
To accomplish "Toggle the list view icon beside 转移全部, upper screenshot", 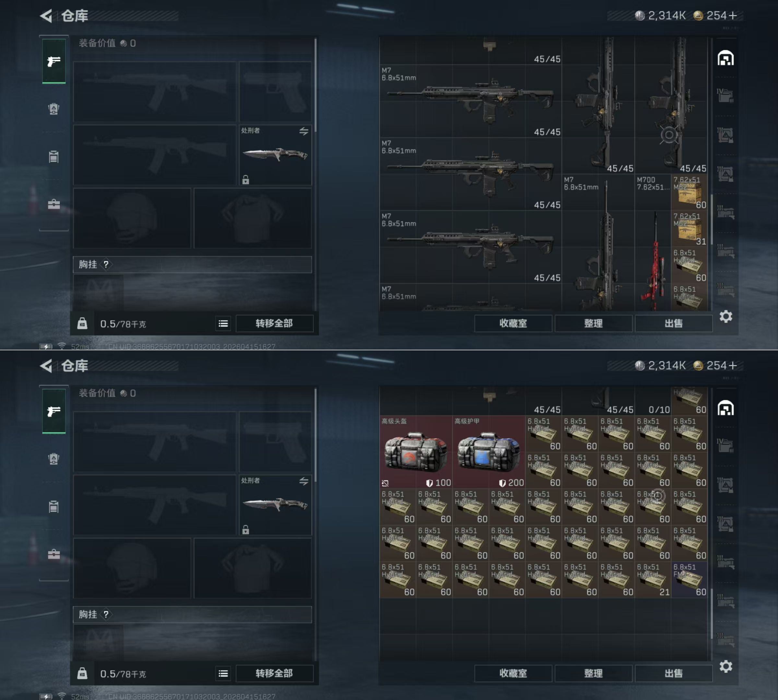I will (x=223, y=323).
